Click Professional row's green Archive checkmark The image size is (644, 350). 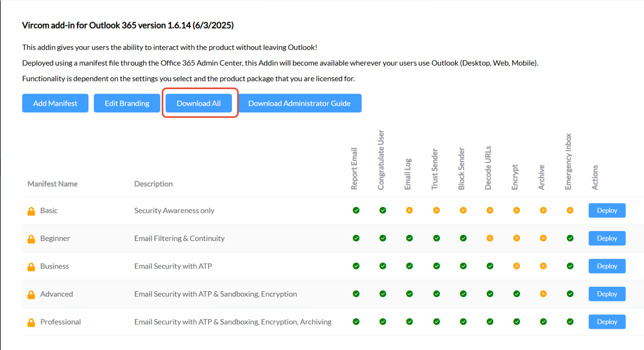(x=543, y=322)
